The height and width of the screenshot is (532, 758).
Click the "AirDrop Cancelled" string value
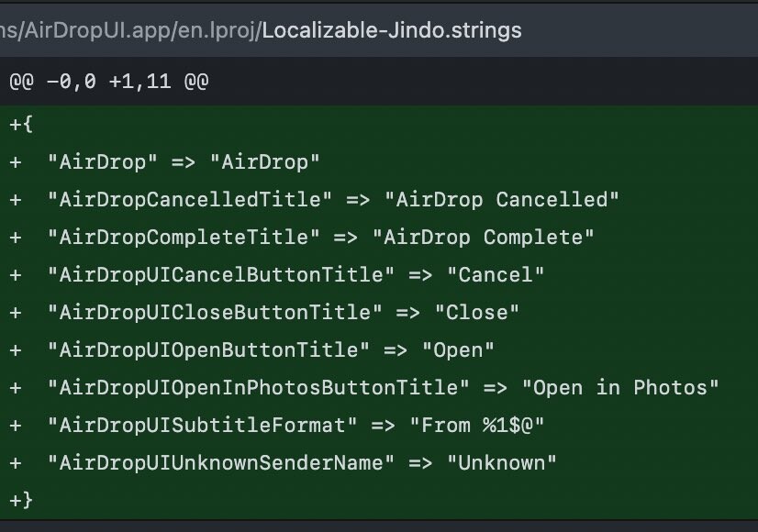pyautogui.click(x=501, y=200)
